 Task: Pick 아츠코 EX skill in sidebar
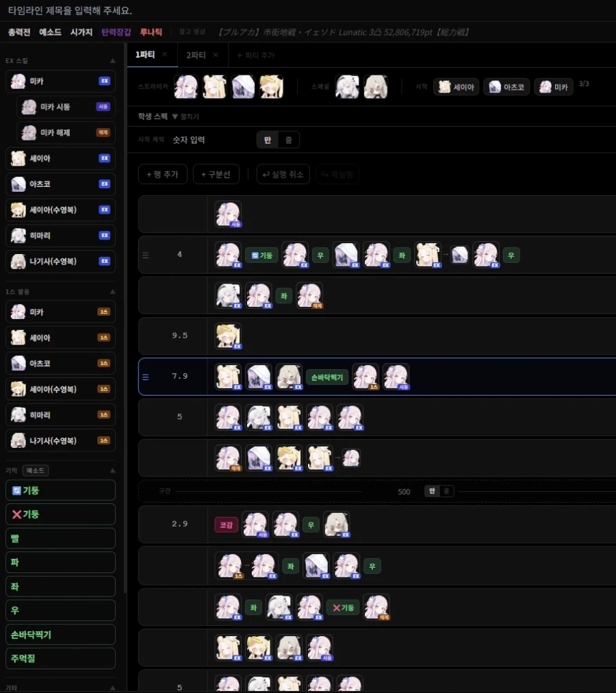[60, 184]
